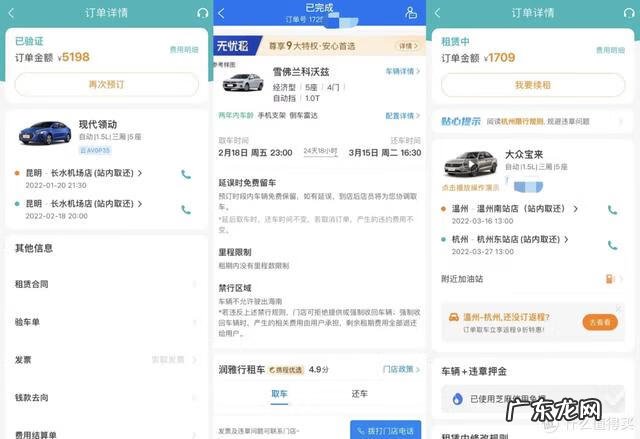Expand the 贴心提示 tips row
The image size is (640, 439).
click(533, 121)
